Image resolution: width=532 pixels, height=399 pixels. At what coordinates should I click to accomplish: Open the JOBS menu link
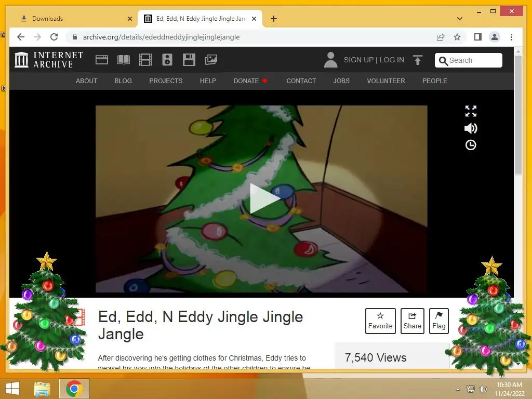341,81
